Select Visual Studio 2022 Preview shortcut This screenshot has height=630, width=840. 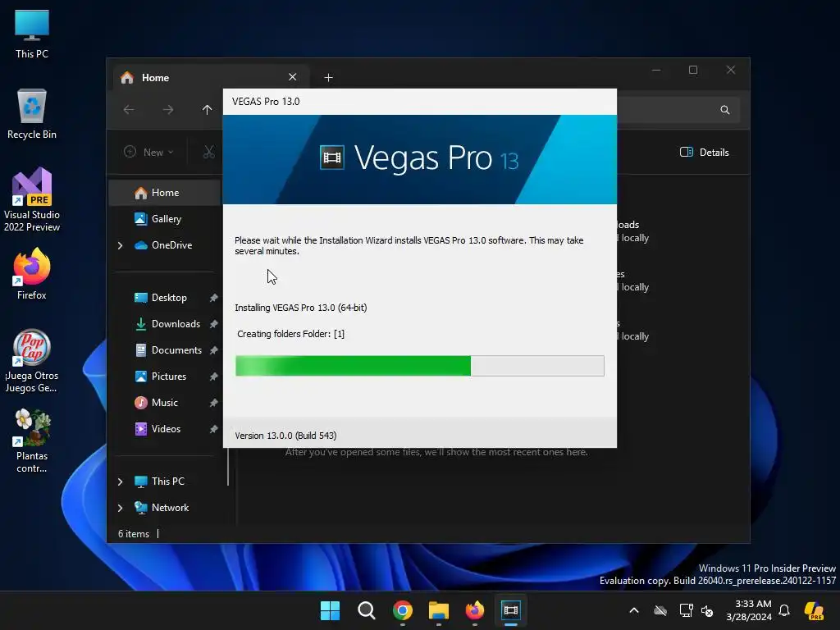32,199
